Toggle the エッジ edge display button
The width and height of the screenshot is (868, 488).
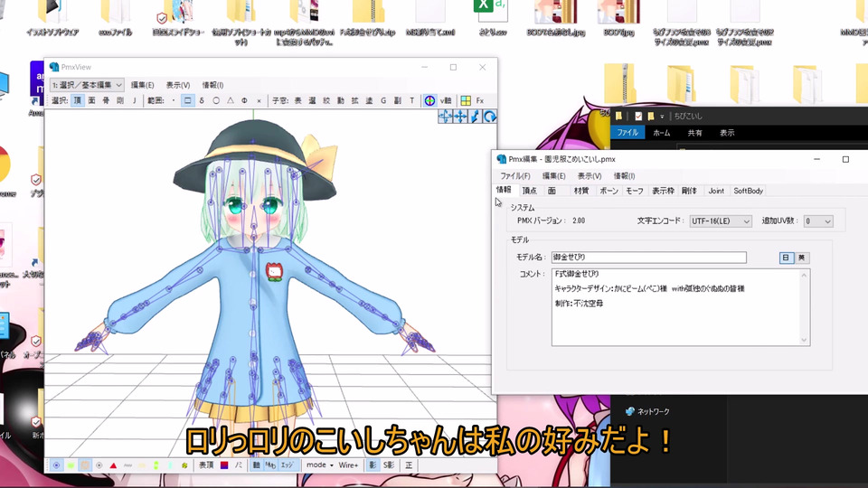click(287, 465)
